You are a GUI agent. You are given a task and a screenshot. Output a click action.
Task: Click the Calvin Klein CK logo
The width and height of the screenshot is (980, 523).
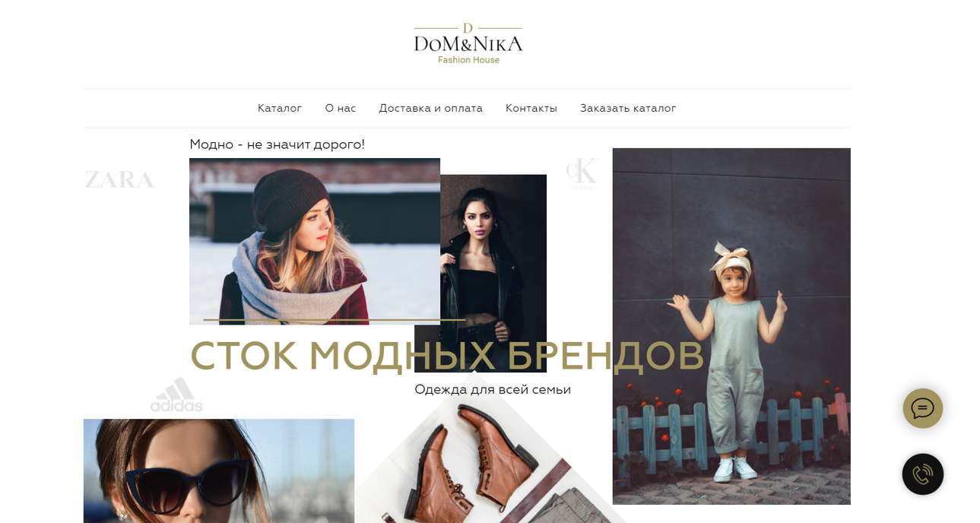point(582,173)
